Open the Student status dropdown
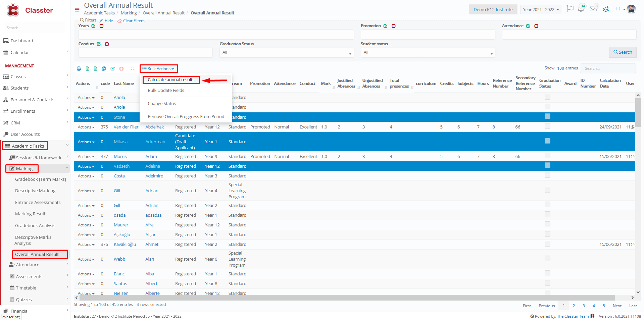This screenshot has width=644, height=320. [x=428, y=52]
